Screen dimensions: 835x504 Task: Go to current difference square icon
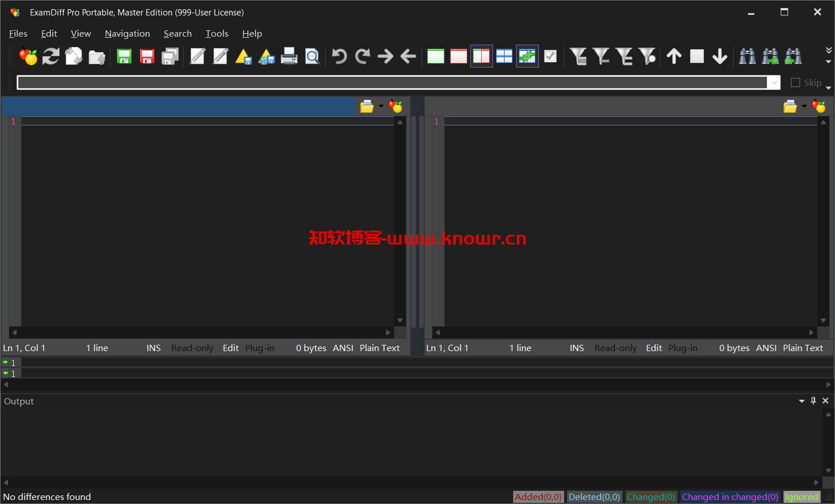(697, 56)
